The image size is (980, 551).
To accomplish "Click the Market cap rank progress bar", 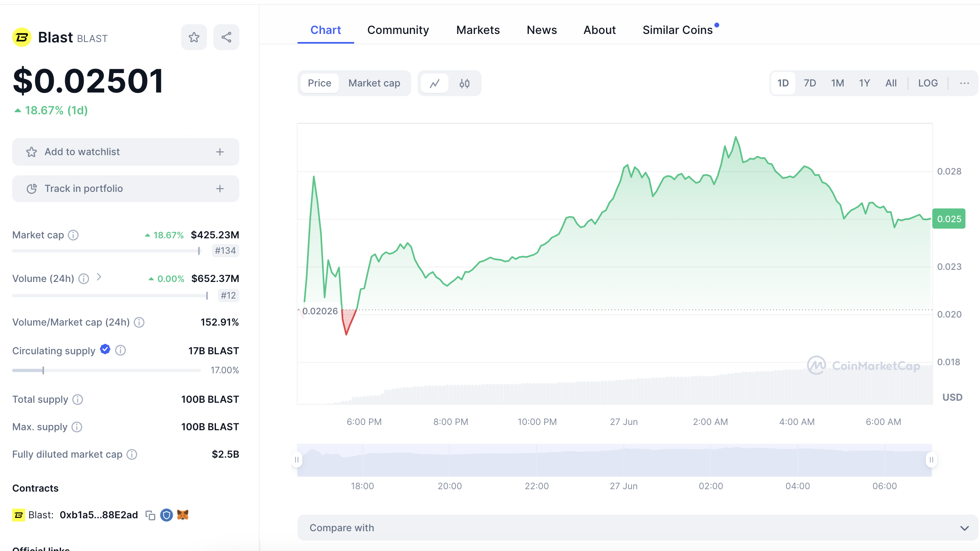I will [x=107, y=251].
